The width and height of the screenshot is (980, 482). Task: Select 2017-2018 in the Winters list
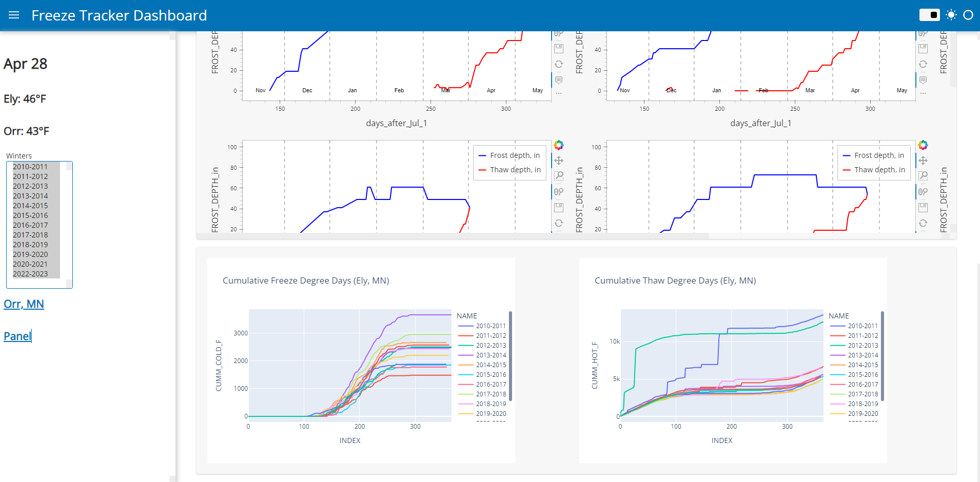36,235
